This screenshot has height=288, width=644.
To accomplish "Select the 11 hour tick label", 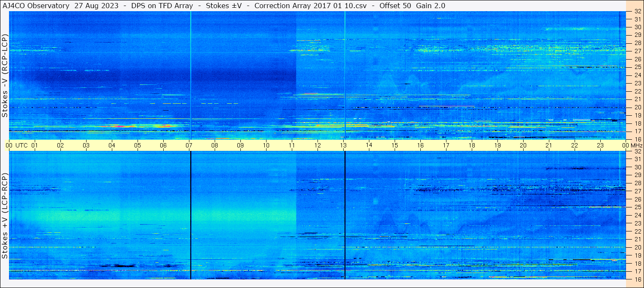I will coord(292,145).
